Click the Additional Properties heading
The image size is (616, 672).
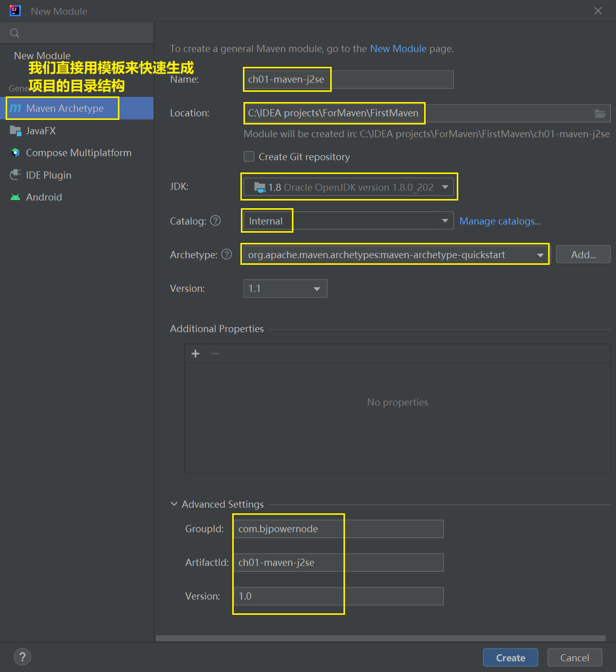coord(217,329)
